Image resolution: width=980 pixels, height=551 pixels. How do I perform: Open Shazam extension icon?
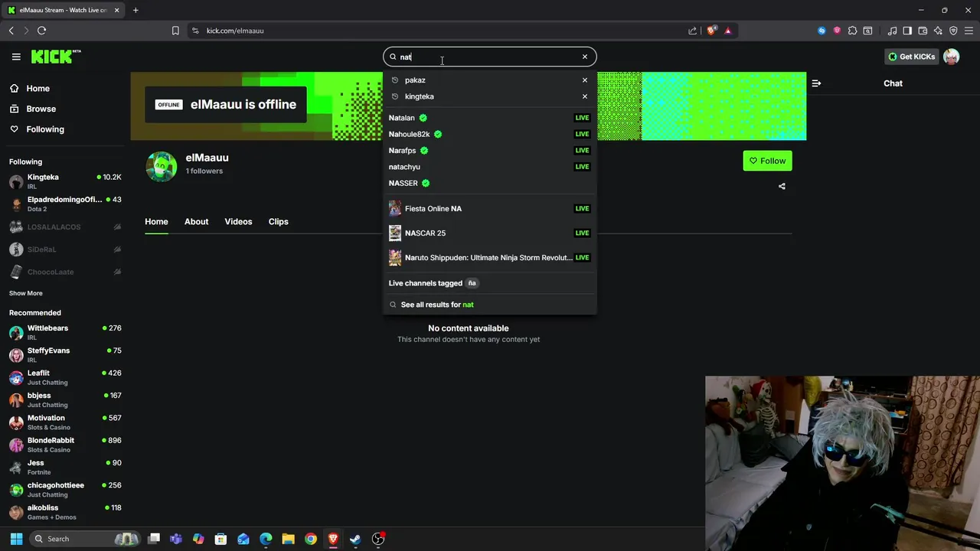coord(822,31)
